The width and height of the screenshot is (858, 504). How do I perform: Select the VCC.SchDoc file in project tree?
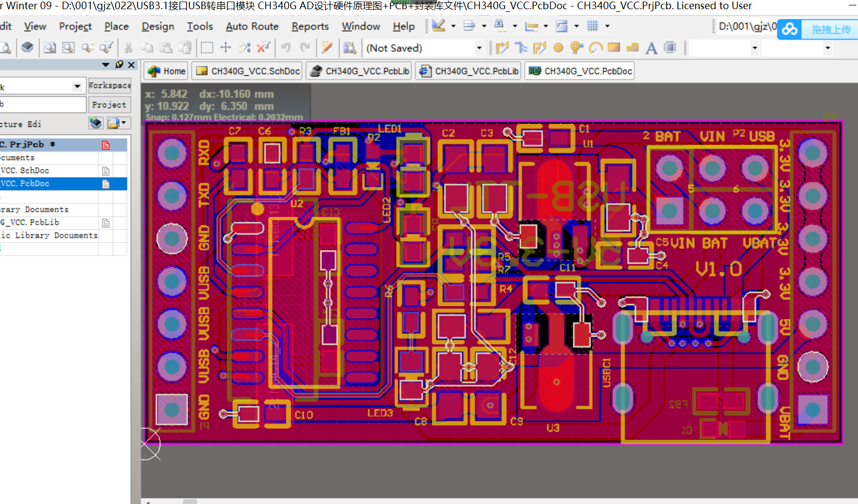click(x=63, y=171)
